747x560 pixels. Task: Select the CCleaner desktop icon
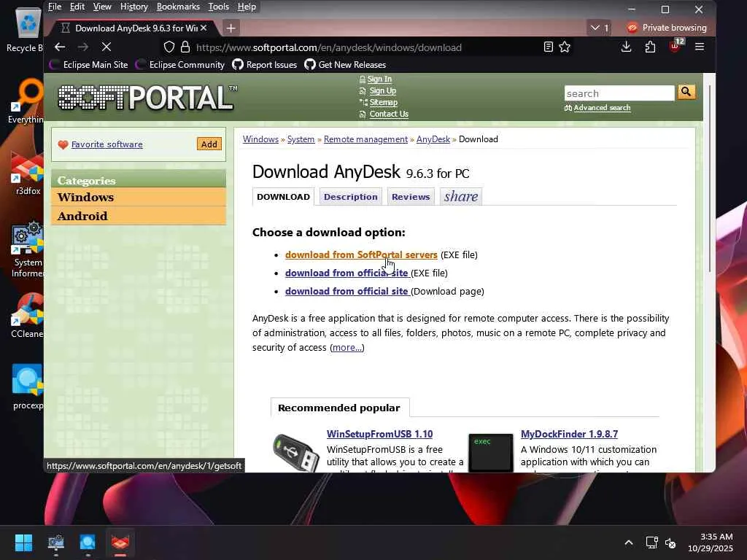click(x=27, y=315)
